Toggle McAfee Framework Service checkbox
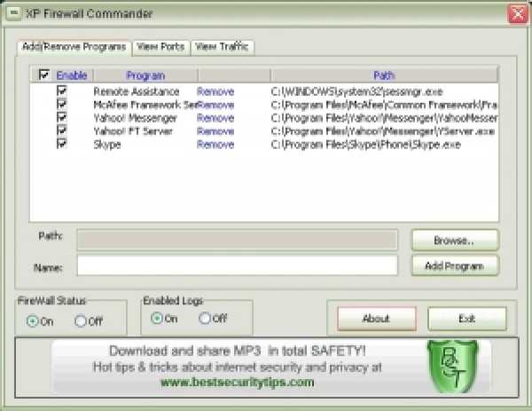 pyautogui.click(x=62, y=104)
